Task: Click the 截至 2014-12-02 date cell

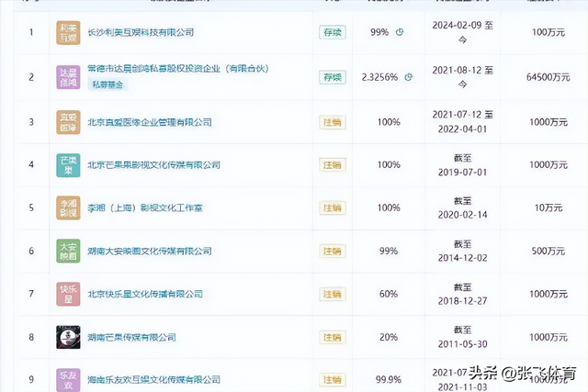Action: 462,252
